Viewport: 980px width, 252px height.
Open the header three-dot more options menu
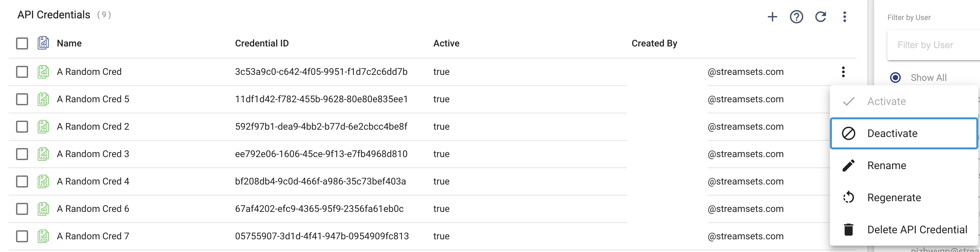pos(845,17)
